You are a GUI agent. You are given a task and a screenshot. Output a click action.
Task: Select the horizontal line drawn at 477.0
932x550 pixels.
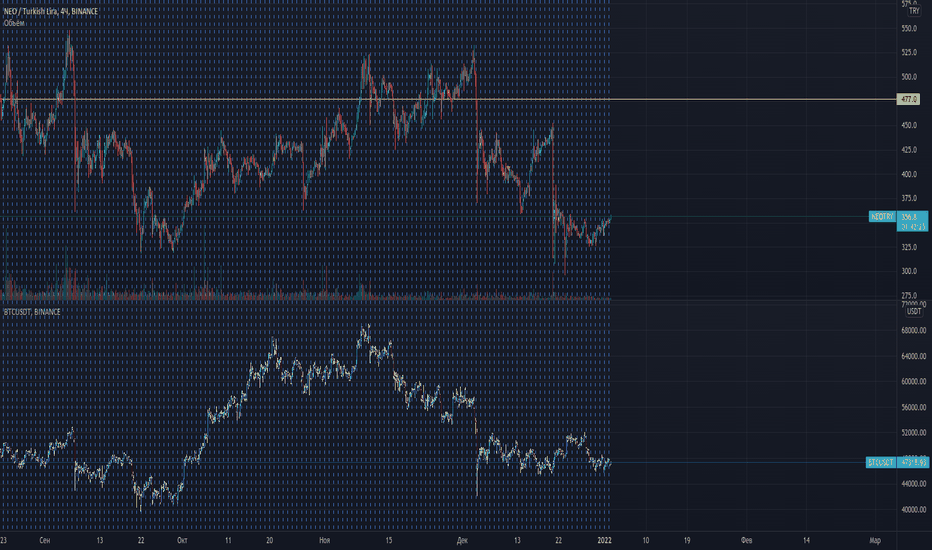[x=446, y=99]
